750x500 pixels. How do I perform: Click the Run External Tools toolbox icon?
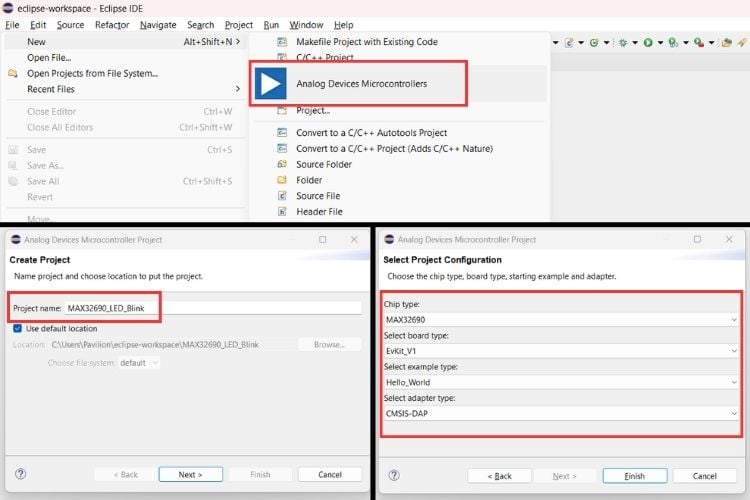[699, 43]
